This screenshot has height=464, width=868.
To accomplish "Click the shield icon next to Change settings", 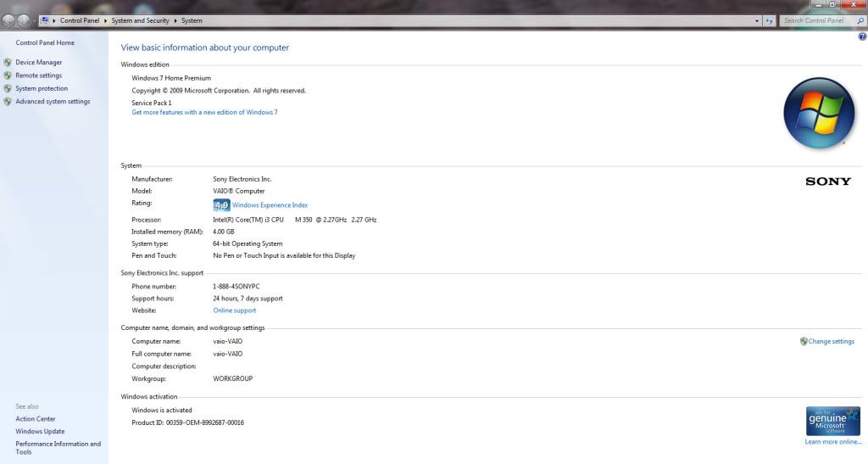I will tap(804, 341).
